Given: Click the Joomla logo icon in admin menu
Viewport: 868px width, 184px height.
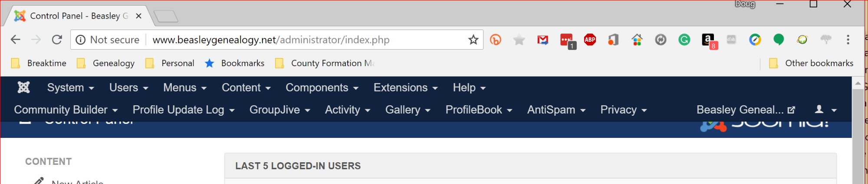Looking at the screenshot, I should pyautogui.click(x=23, y=87).
